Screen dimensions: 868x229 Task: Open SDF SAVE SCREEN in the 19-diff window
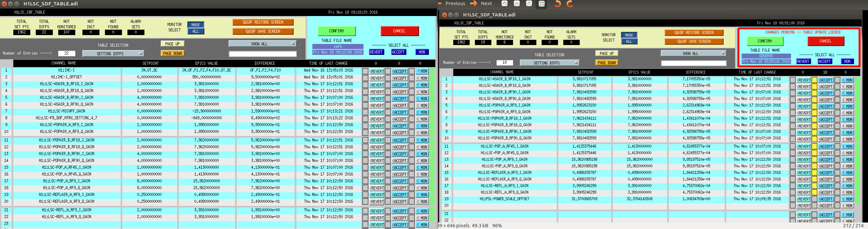pos(694,42)
